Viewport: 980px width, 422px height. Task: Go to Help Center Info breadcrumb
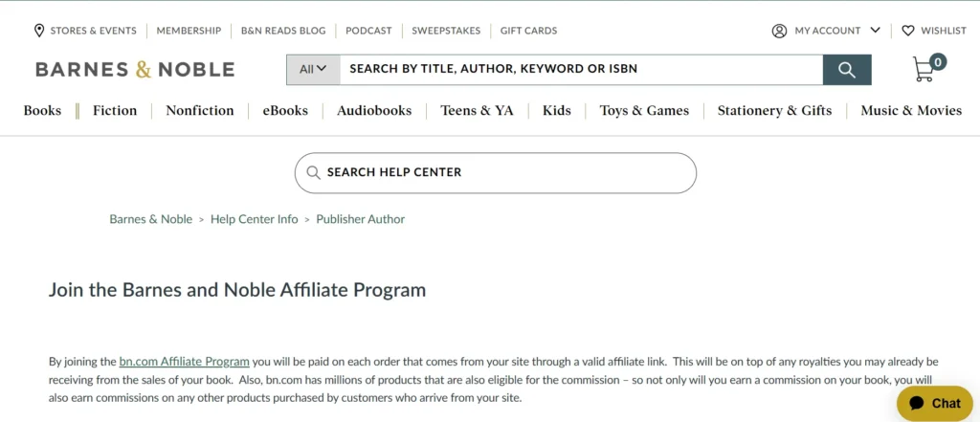(255, 219)
